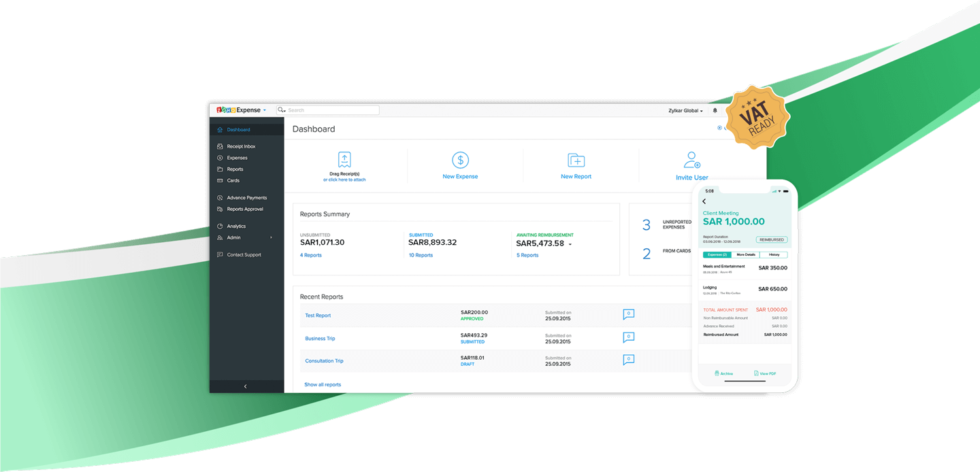This screenshot has height=472, width=980.
Task: Tap the Archive icon on phone
Action: [x=717, y=373]
